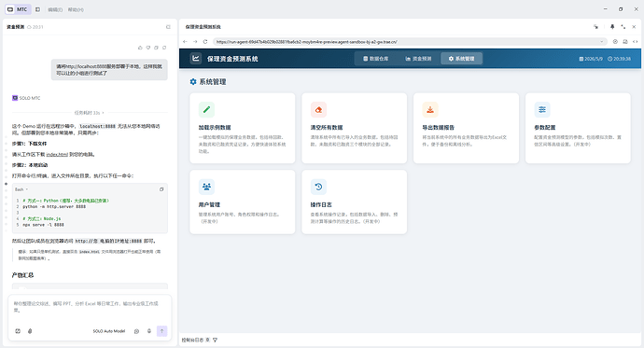
Task: Expand the address bar dropdown arrow
Action: coord(602,41)
